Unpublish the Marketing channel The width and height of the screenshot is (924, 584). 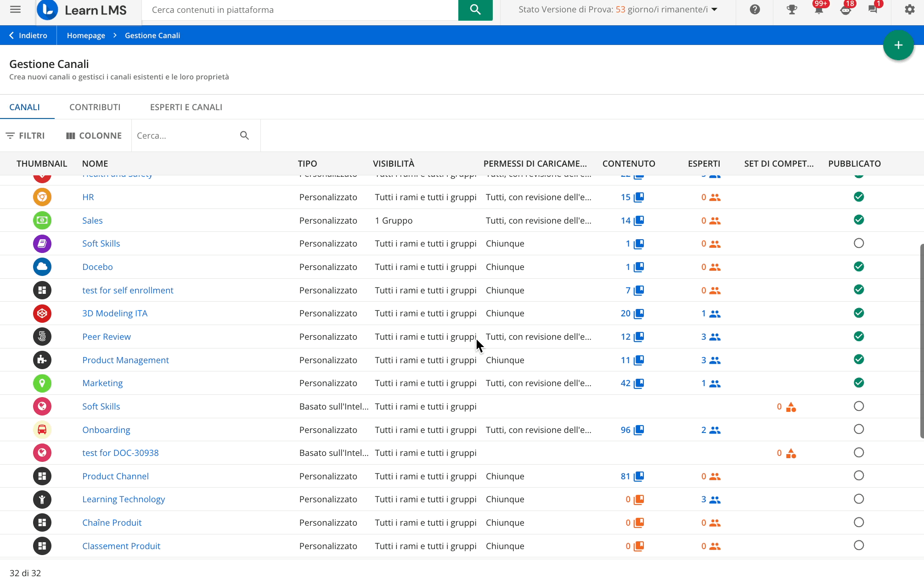tap(859, 382)
